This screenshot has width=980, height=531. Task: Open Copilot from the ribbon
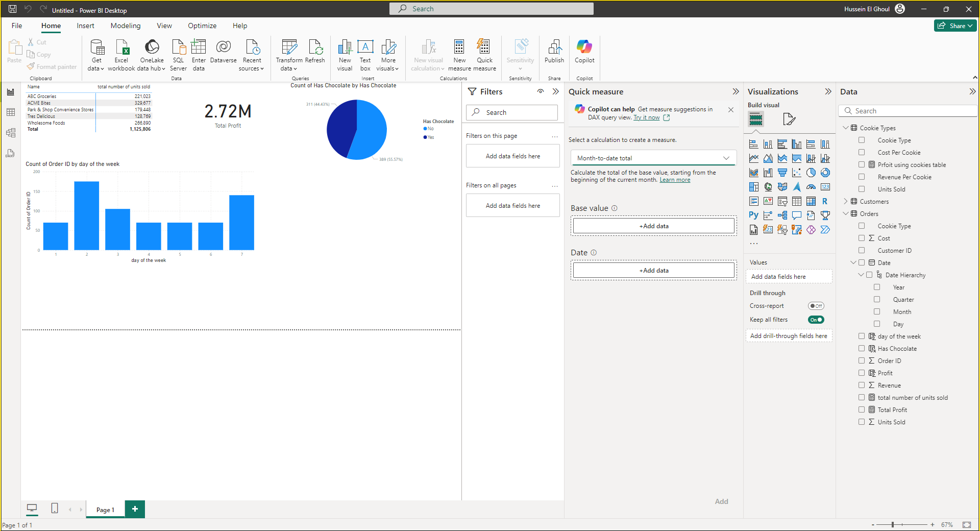584,51
